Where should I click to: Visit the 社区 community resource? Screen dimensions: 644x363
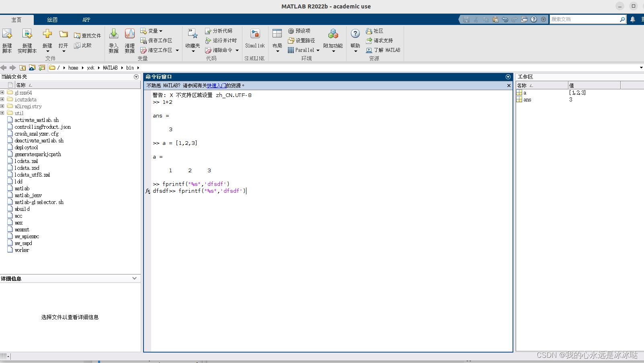coord(375,31)
